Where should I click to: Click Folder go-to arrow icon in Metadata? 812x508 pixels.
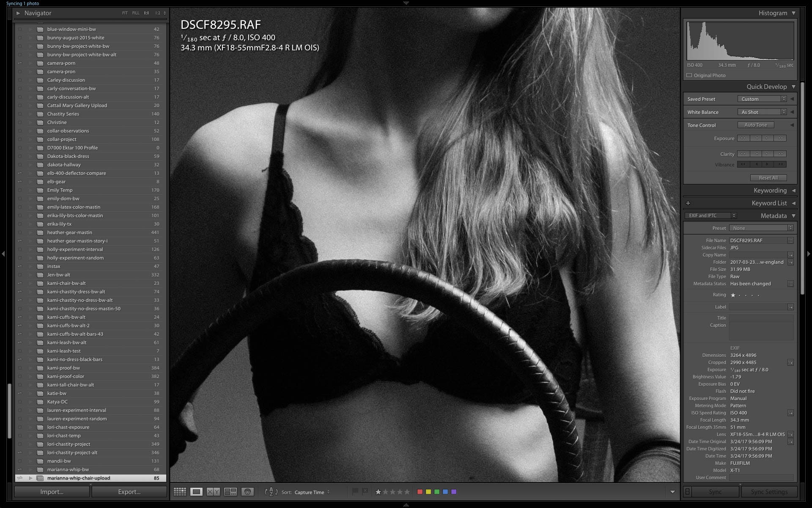tap(790, 262)
